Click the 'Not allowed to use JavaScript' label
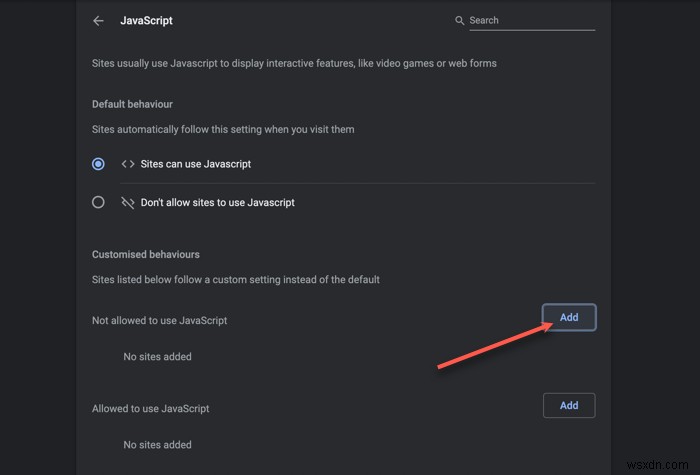The image size is (700, 475). click(160, 320)
